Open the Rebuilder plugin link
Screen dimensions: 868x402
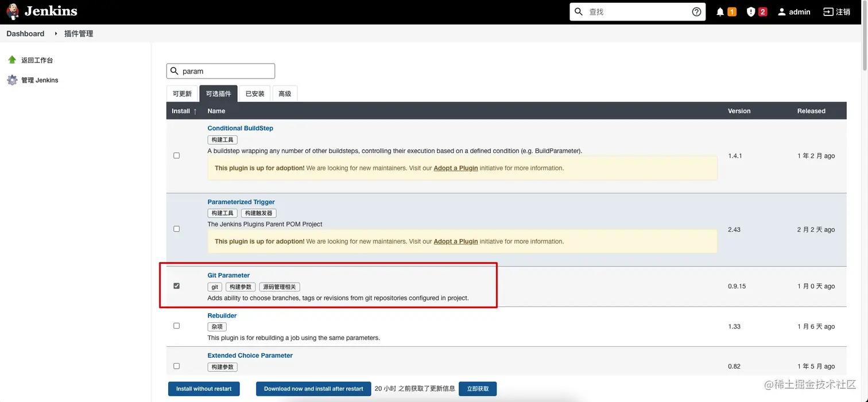[222, 315]
